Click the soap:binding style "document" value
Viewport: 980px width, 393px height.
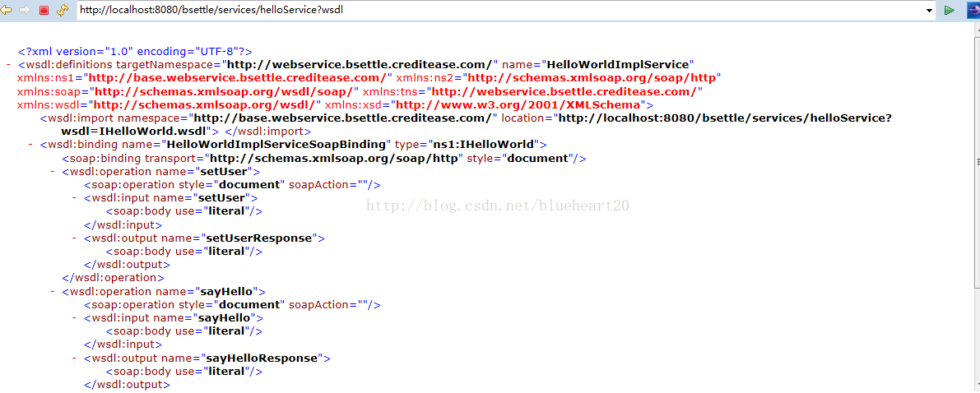536,158
